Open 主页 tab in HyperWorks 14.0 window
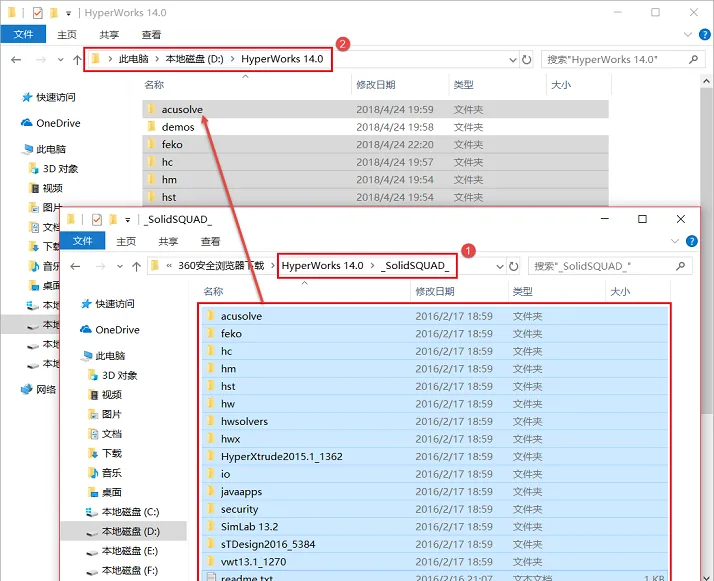This screenshot has height=581, width=714. (x=67, y=35)
